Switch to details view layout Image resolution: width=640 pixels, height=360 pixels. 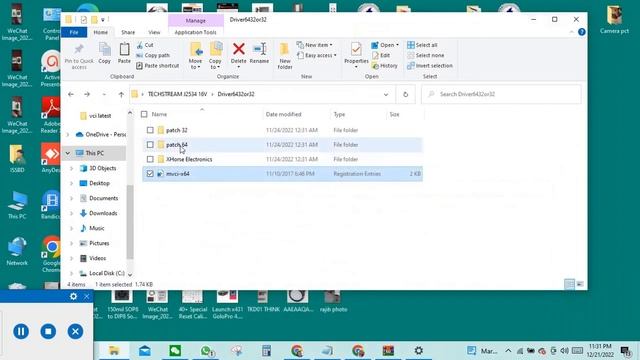(569, 284)
